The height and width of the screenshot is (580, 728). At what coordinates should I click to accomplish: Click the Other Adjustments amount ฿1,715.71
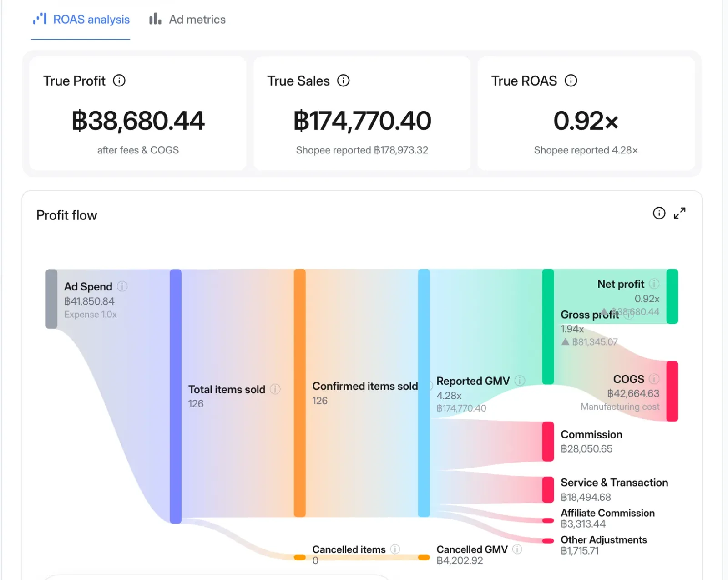tap(580, 551)
